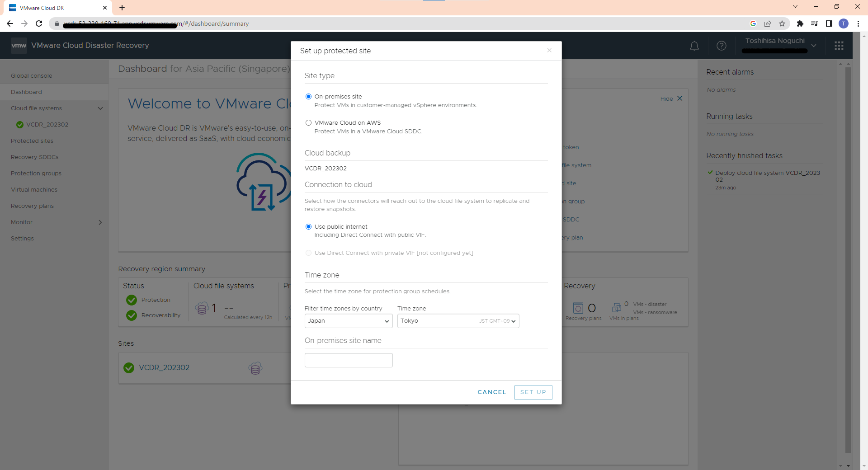Screen dimensions: 868x470
Task: Open the browser tab search chevron
Action: click(795, 7)
